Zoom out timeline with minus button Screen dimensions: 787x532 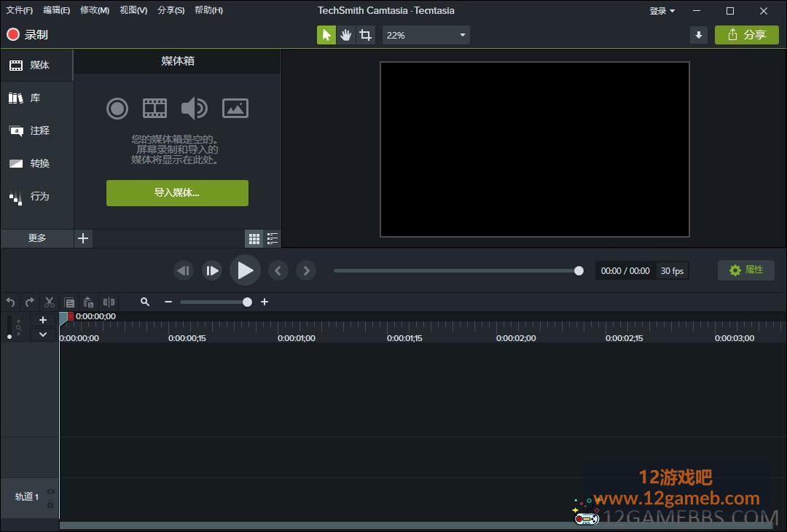click(168, 302)
